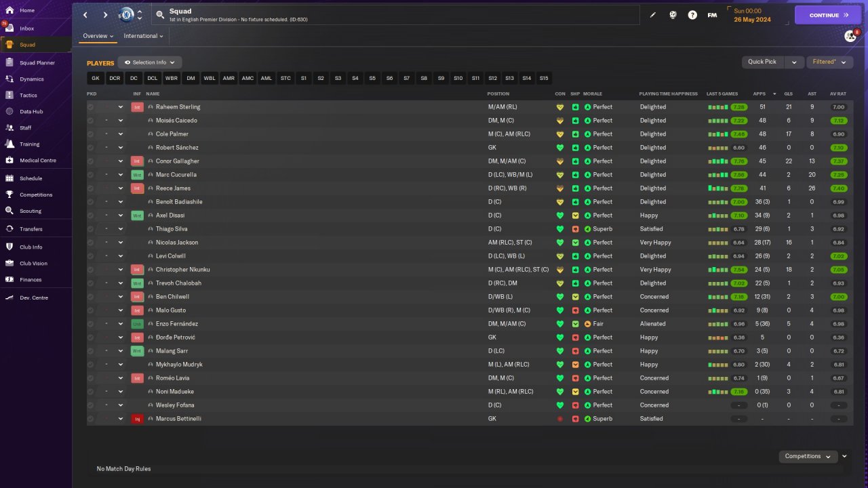Open the Inbox
Image resolution: width=868 pixels, height=488 pixels.
35,28
